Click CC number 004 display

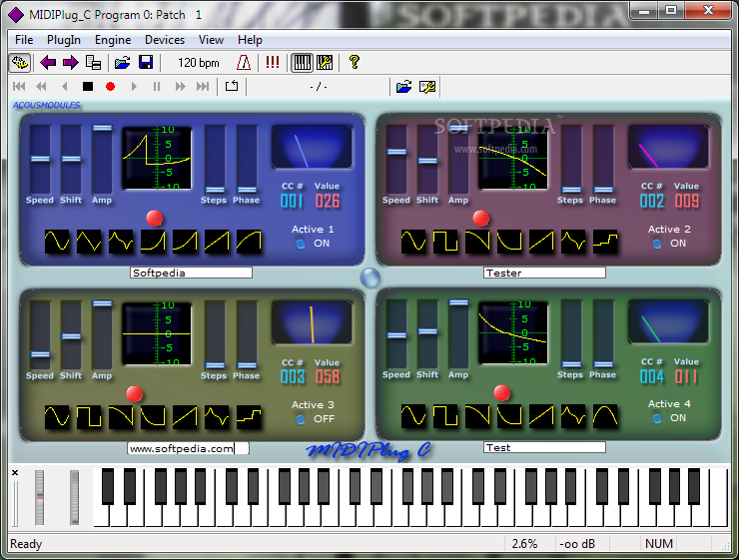[652, 376]
